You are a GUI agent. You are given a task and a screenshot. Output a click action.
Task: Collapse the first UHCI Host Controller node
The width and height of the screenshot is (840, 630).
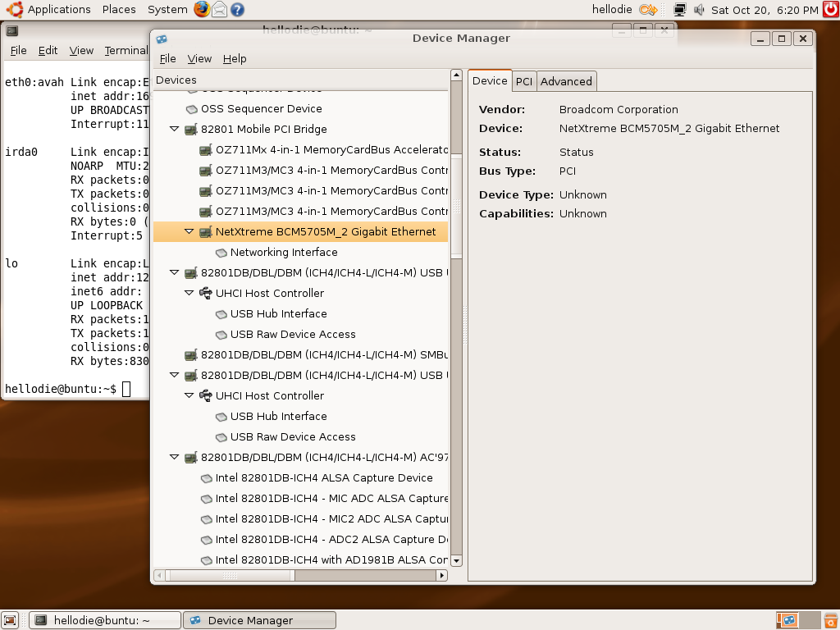189,293
